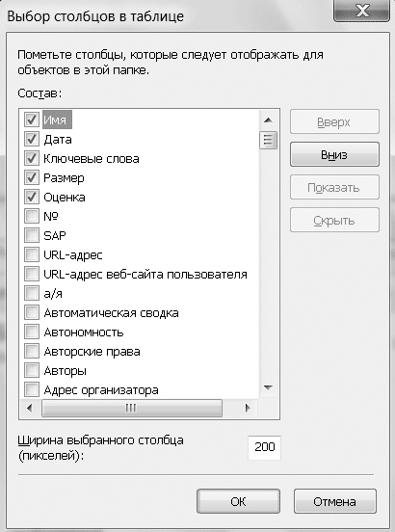The image size is (395, 532).
Task: Select the Авторские права list item
Action: coord(92,352)
